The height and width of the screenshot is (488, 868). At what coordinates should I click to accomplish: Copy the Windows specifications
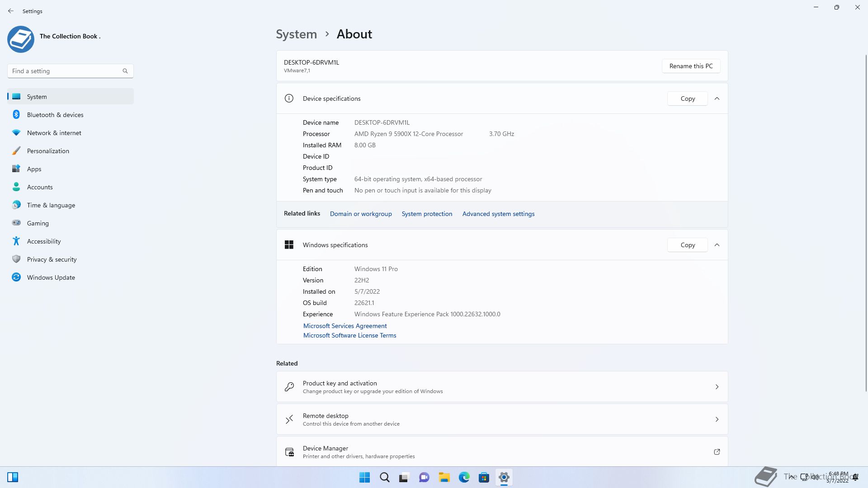[688, 245]
